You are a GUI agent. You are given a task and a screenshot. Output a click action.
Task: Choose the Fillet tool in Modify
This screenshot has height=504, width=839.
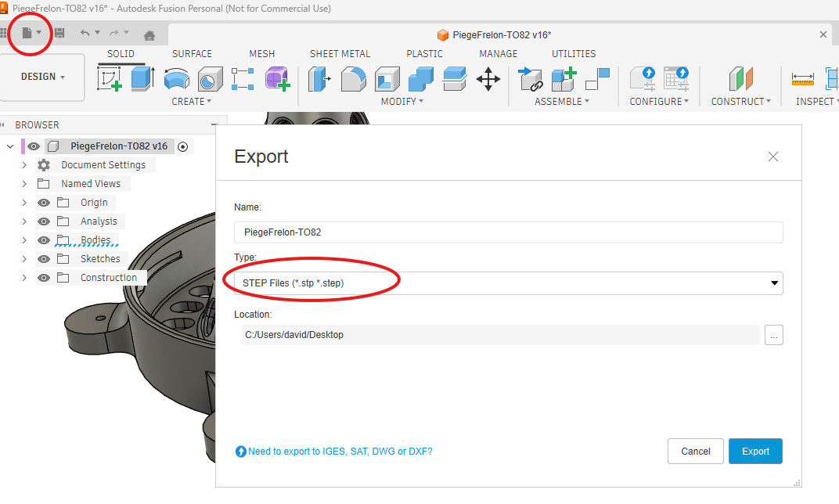click(x=354, y=78)
